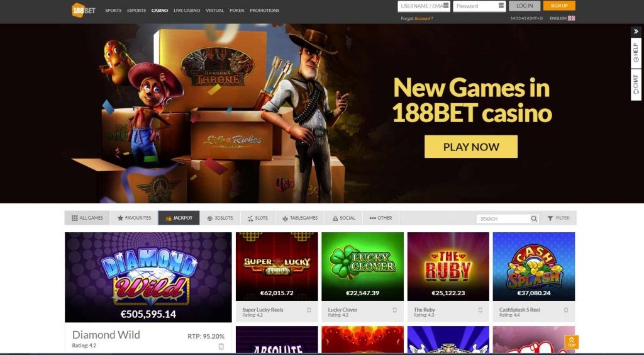
Task: Select the Favourites tab
Action: (x=135, y=218)
